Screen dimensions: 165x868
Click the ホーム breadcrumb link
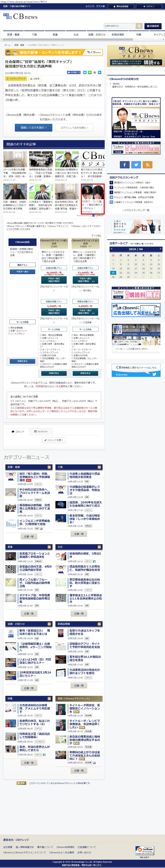(7, 45)
